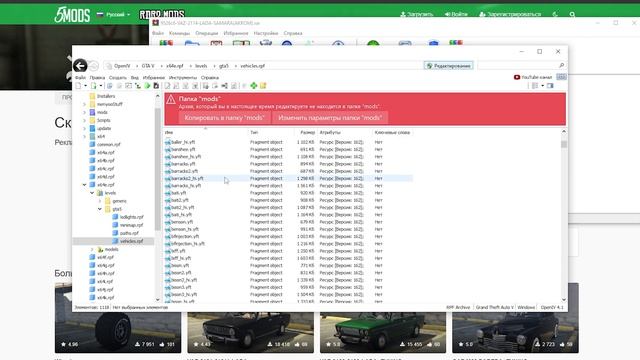Viewport: 640px width, 360px height.
Task: Collapse the gta5 folder
Action: (x=100, y=209)
